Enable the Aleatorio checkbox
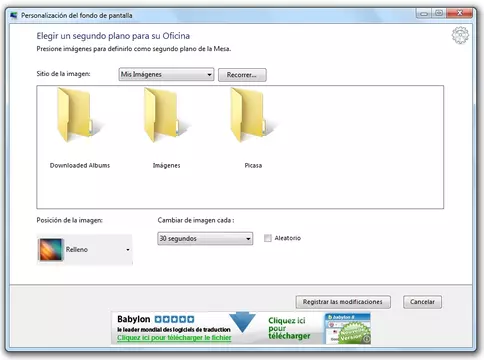Screen dimensions: 484x360 [x=268, y=238]
